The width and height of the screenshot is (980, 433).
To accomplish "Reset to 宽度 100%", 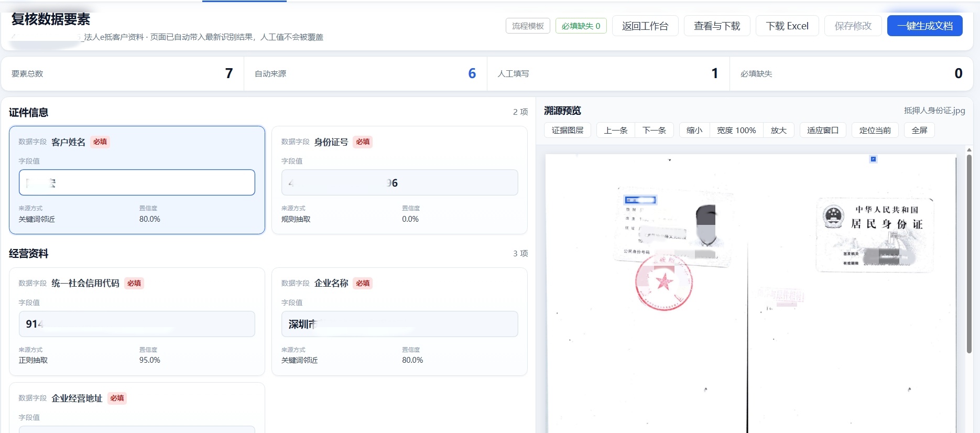I will (736, 130).
